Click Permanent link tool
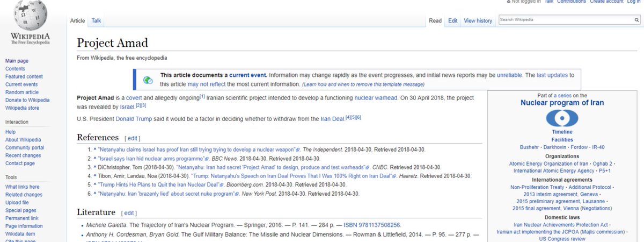644x242 pixels. pyautogui.click(x=22, y=218)
